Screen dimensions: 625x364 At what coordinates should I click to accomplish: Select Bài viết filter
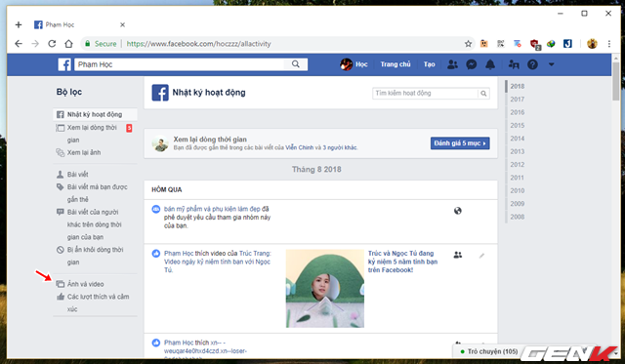[x=95, y=175]
